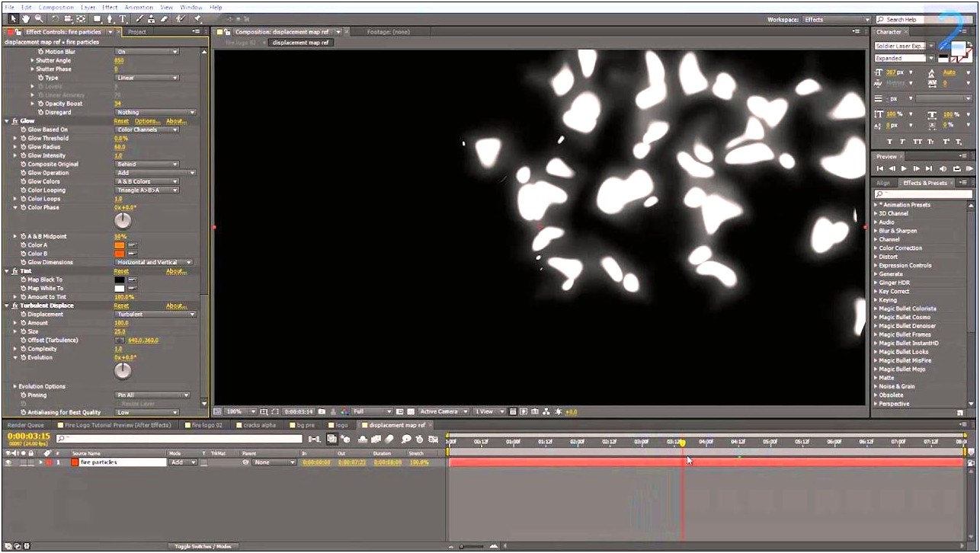Open Glow Colors dropdown
980x553 pixels.
[147, 181]
